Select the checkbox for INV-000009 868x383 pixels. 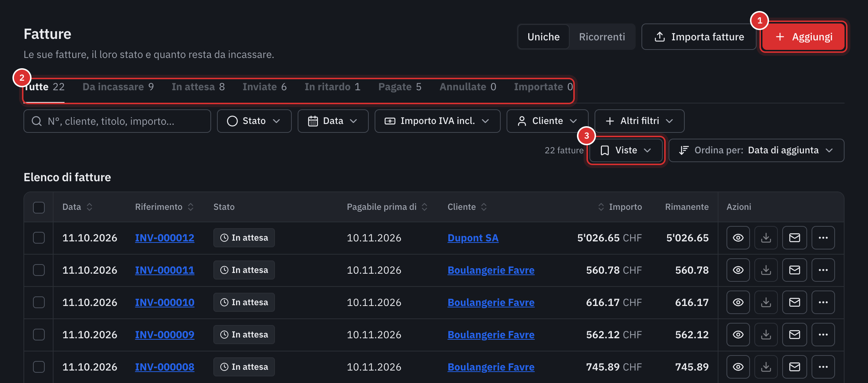click(x=39, y=335)
